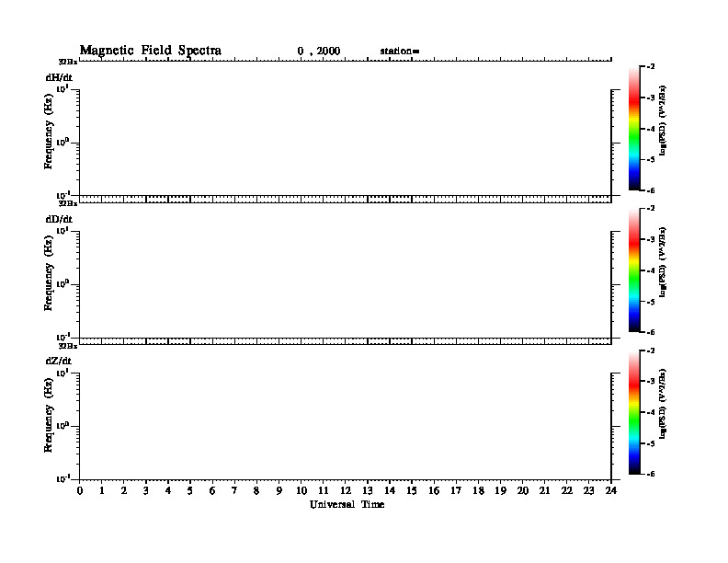Click hour 23 tick label on time axis
Screen dimensions: 728x563
(588, 491)
